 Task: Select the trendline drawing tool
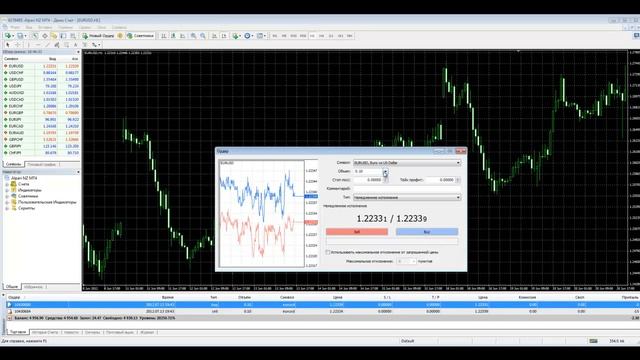(47, 44)
